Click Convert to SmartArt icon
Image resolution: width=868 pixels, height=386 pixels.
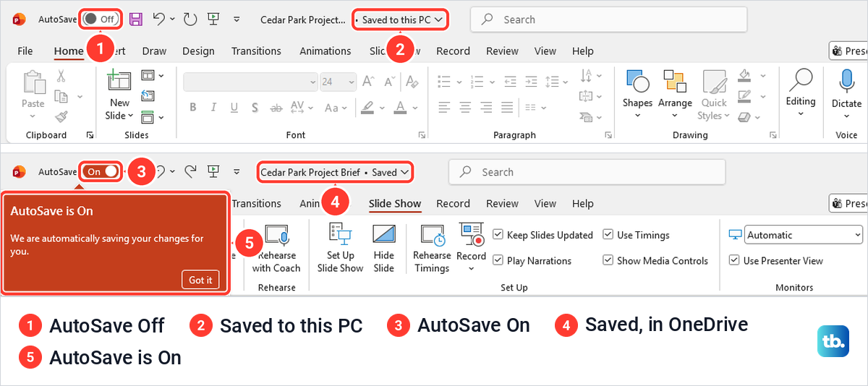(x=587, y=116)
